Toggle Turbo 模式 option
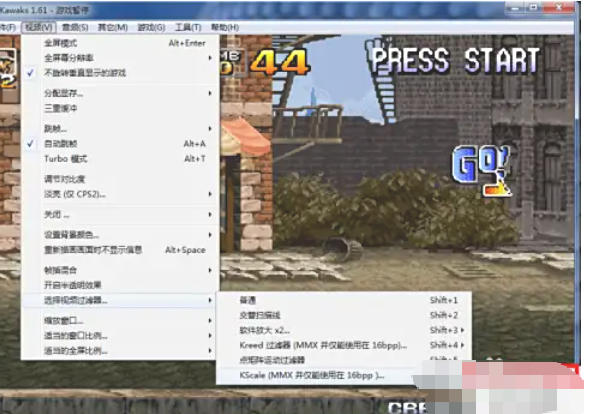This screenshot has width=594, height=414. click(x=120, y=159)
